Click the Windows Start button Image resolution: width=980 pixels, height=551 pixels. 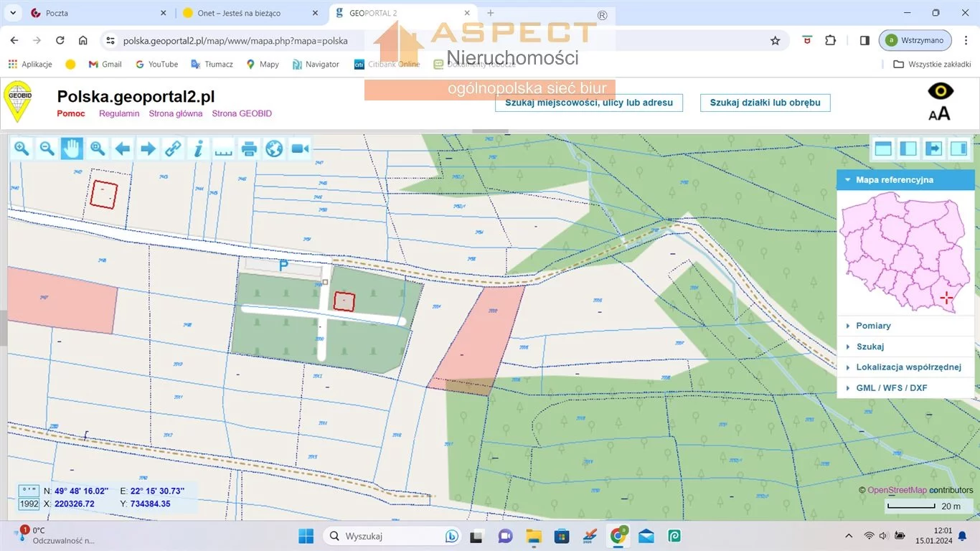pyautogui.click(x=306, y=536)
